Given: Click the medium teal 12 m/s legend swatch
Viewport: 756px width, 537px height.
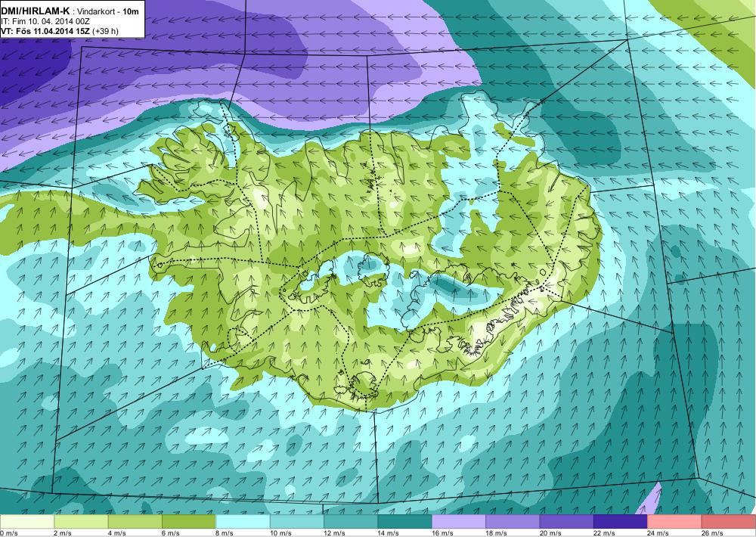Looking at the screenshot, I should point(351,522).
